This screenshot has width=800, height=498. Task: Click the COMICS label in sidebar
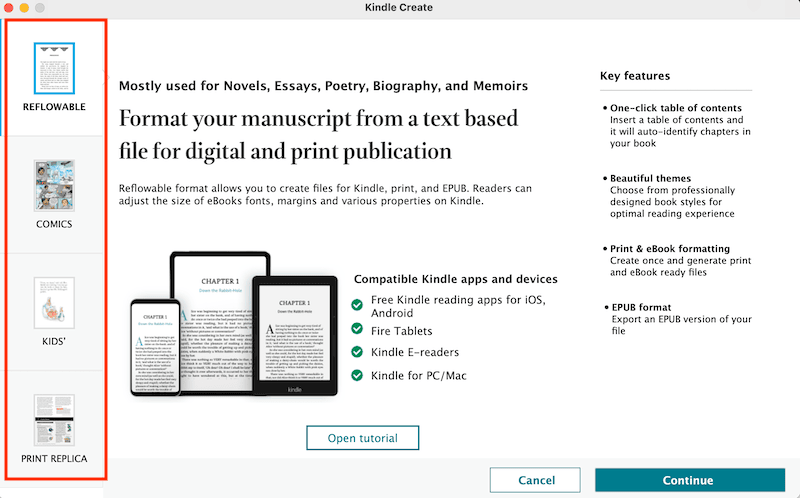pos(54,224)
